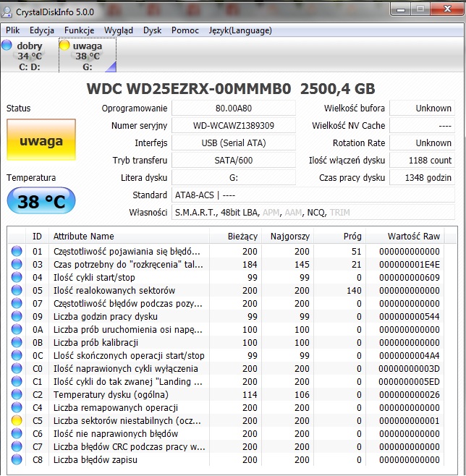This screenshot has height=476, width=466.
Task: Click the blue status icon for attribute C1
Action: (x=17, y=381)
